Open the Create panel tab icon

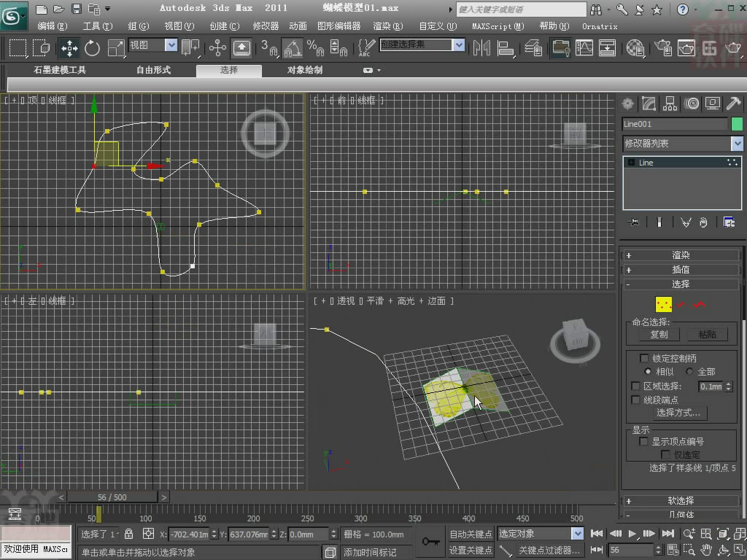[628, 104]
